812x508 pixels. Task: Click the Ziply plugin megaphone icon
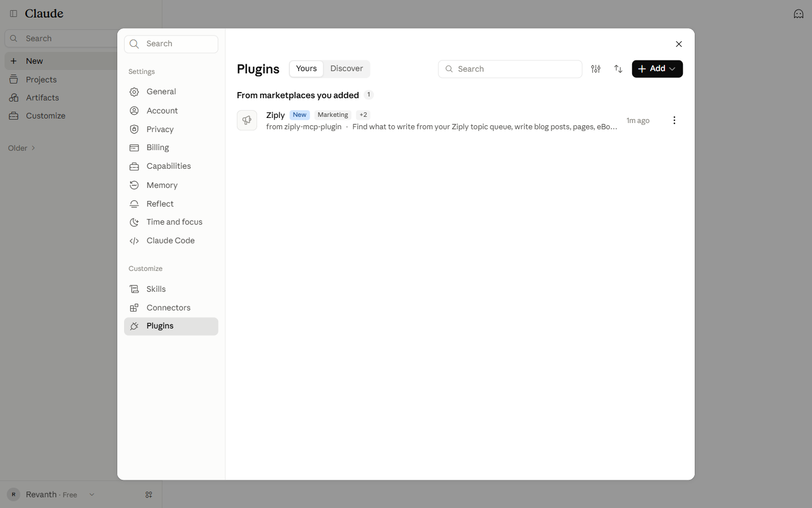tap(247, 120)
